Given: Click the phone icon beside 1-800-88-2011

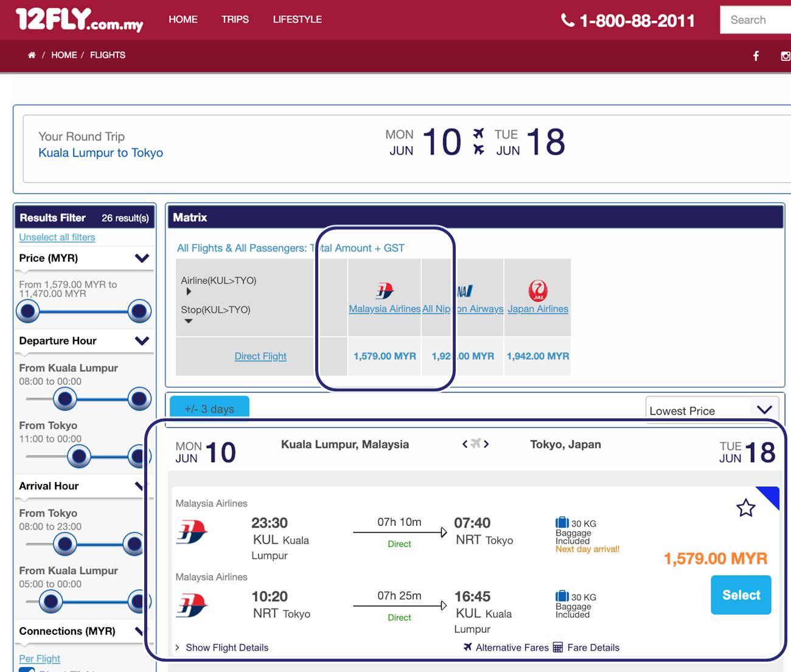Looking at the screenshot, I should pyautogui.click(x=568, y=21).
